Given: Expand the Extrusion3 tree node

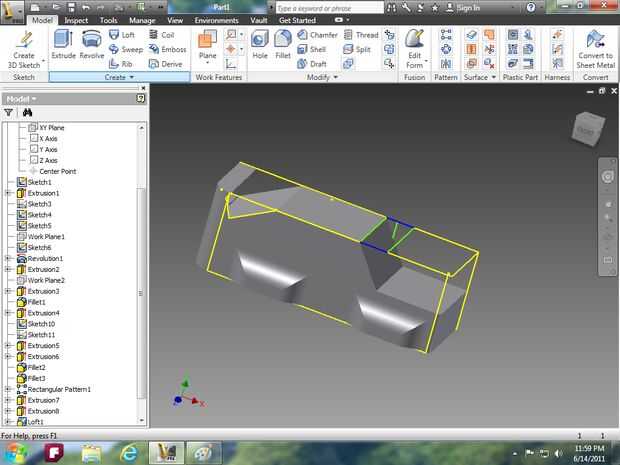Looking at the screenshot, I should point(8,291).
